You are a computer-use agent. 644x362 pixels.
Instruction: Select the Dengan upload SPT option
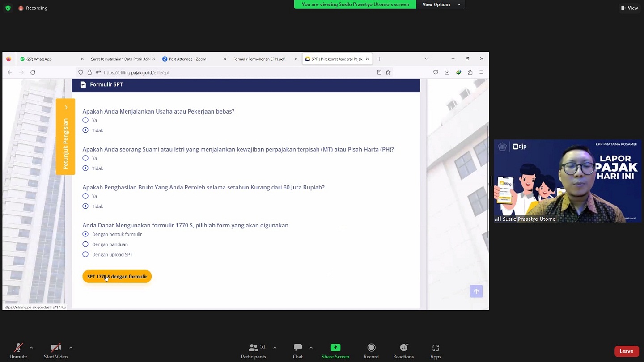85,255
